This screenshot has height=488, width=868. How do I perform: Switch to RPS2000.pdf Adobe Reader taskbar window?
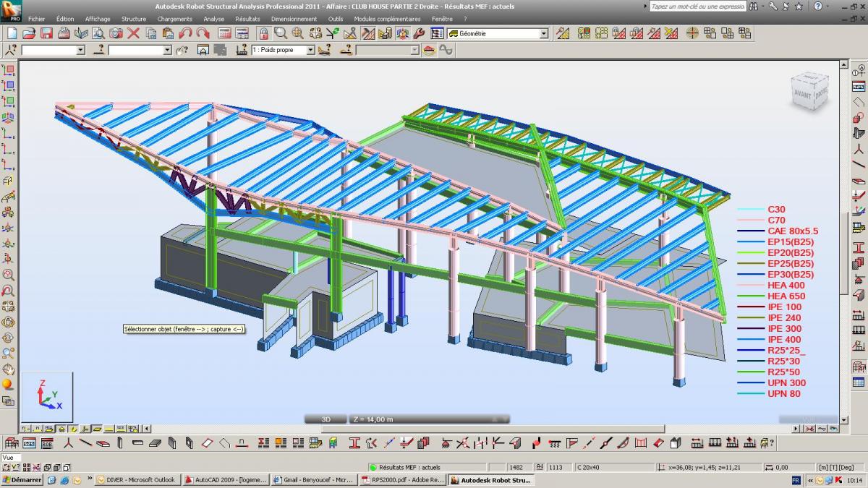point(403,479)
